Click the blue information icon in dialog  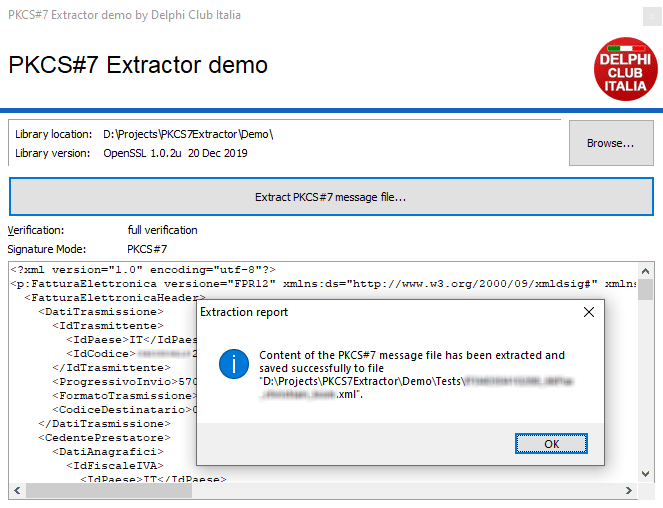pyautogui.click(x=234, y=364)
